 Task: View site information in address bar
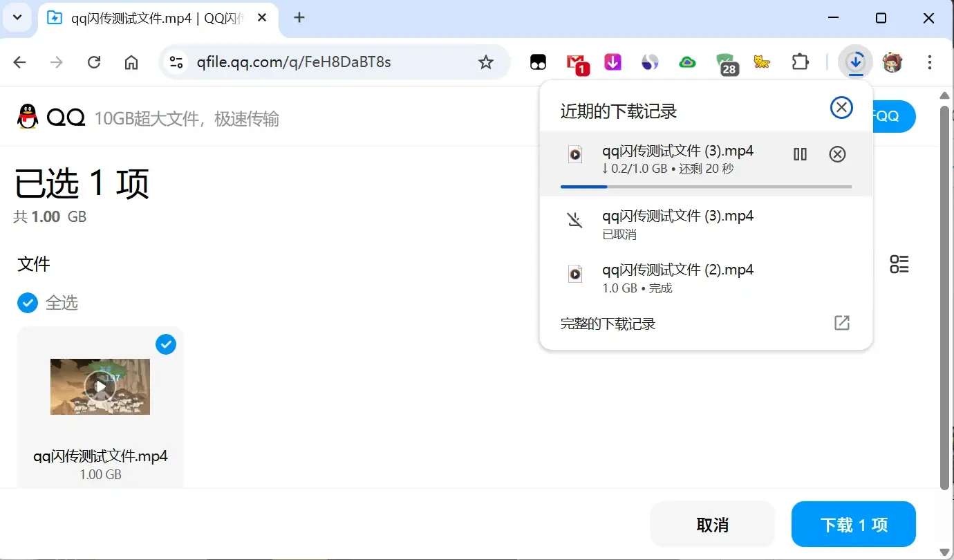point(176,62)
